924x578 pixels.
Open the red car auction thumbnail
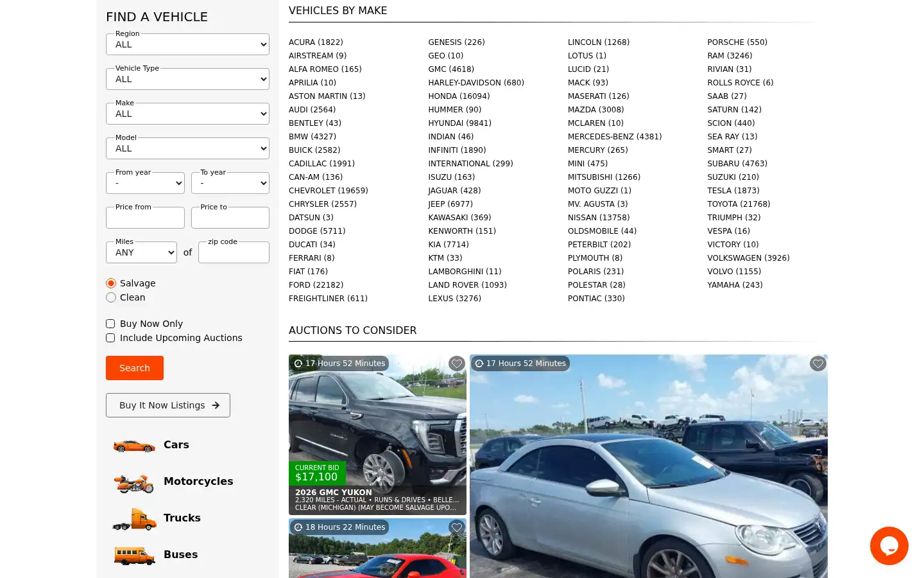pos(377,548)
